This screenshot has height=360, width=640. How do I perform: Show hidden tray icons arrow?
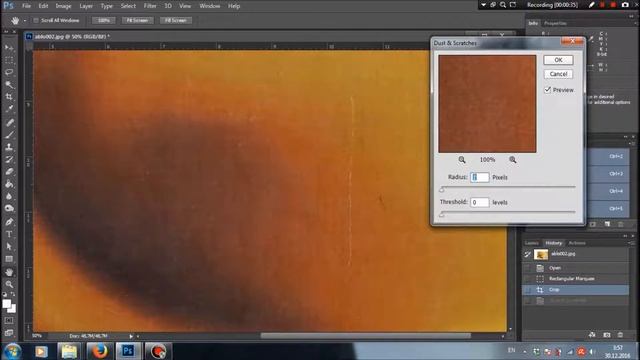[525, 351]
